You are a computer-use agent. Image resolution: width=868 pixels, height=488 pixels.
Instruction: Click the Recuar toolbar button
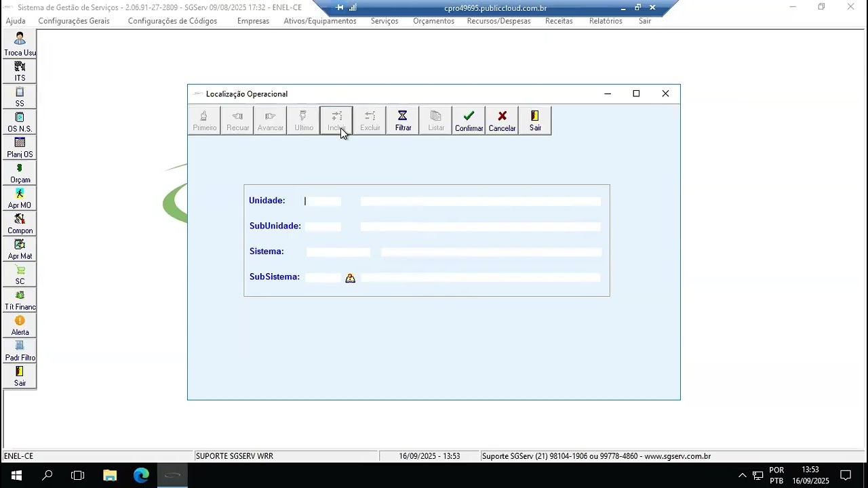point(237,121)
